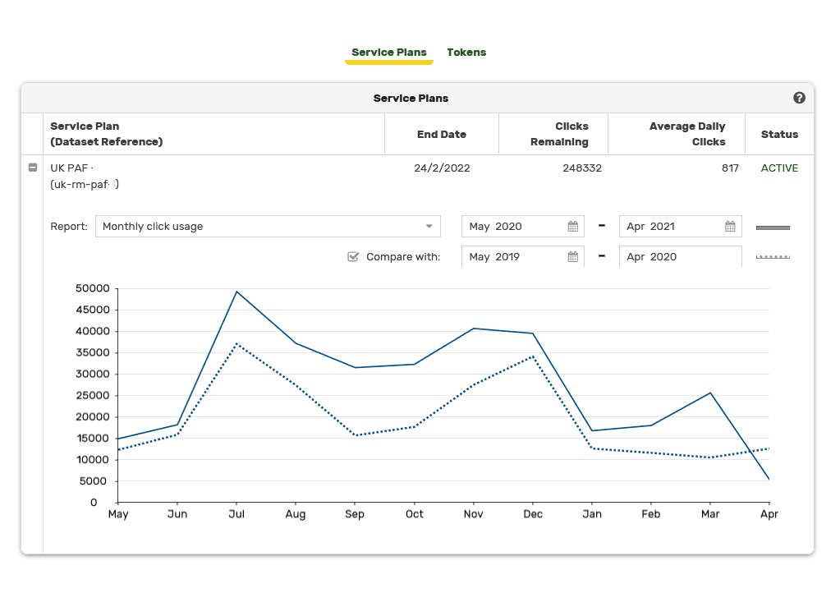Open calendar picker for Apr 2020 date
The image size is (840, 616).
click(x=730, y=257)
